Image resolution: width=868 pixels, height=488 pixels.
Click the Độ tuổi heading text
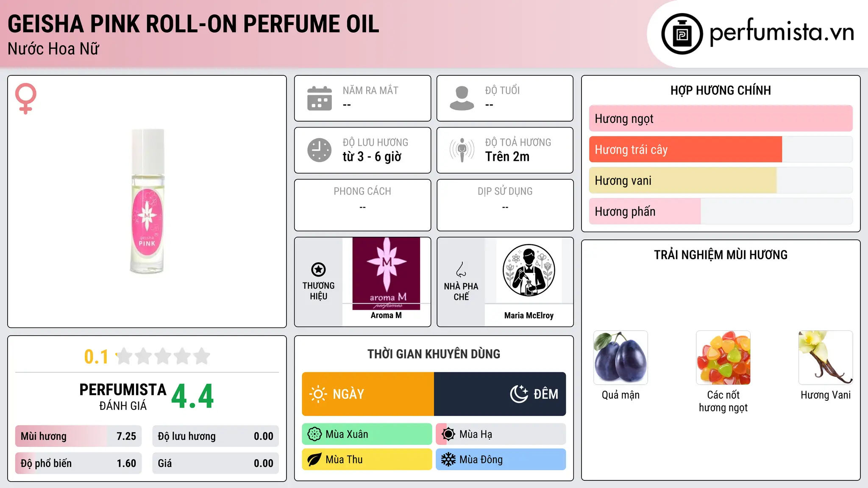click(x=502, y=91)
